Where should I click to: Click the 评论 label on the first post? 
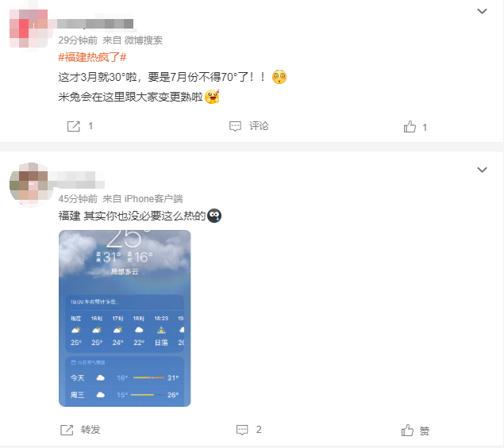click(x=259, y=126)
